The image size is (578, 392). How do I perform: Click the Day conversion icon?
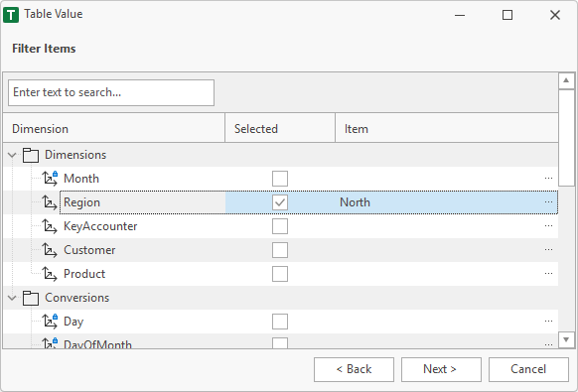(50, 322)
